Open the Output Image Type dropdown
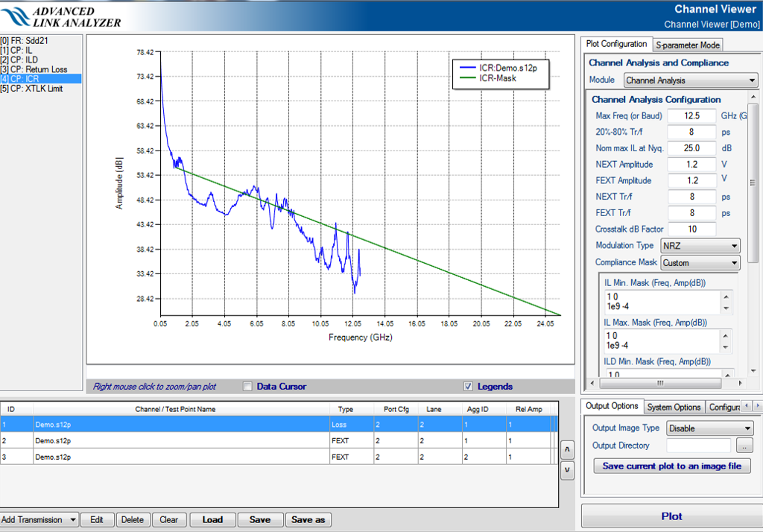This screenshot has height=532, width=763. (x=710, y=428)
